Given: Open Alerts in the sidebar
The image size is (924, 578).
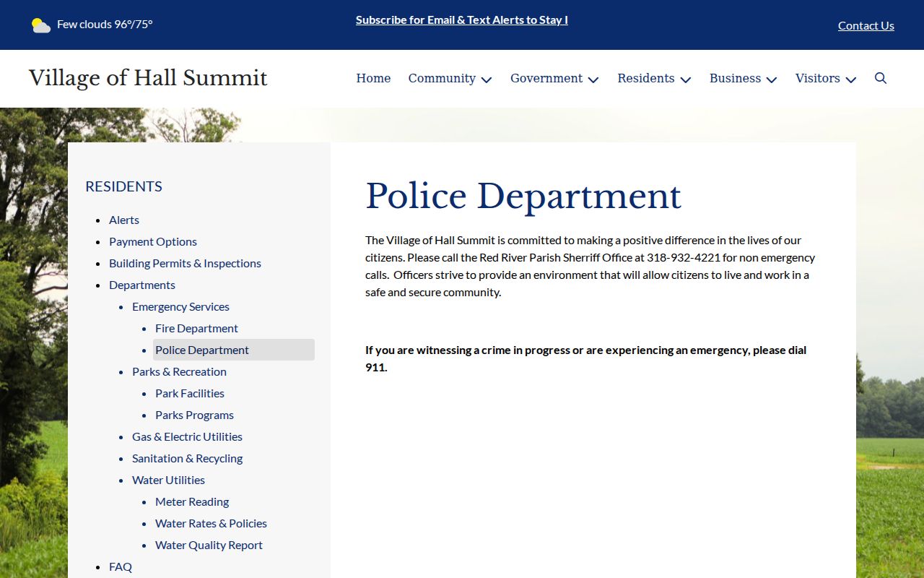Looking at the screenshot, I should (124, 220).
